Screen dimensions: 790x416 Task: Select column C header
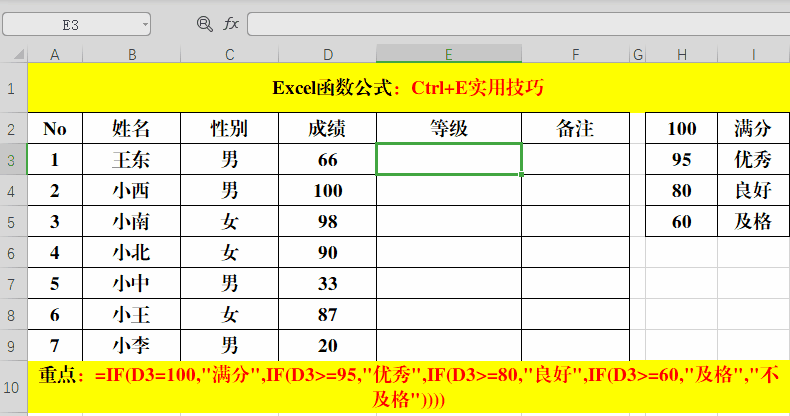tap(229, 54)
